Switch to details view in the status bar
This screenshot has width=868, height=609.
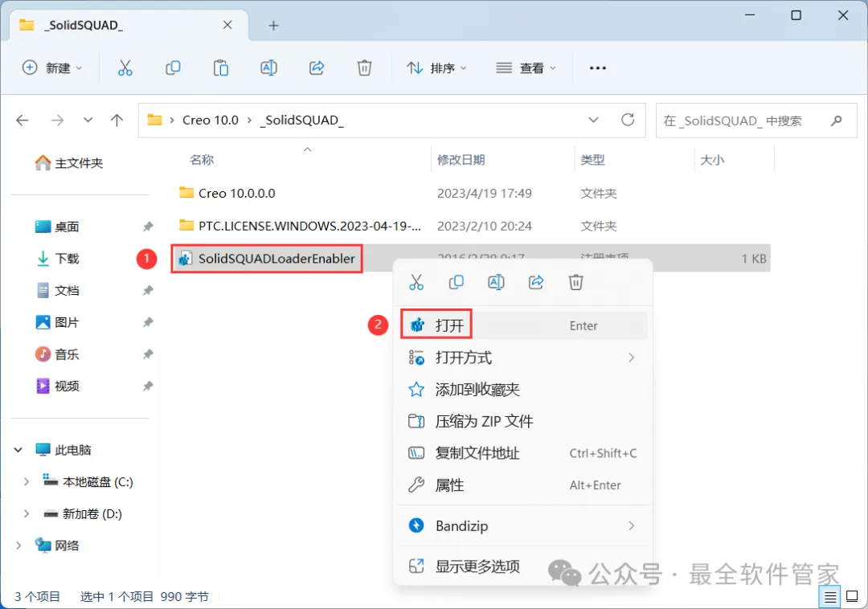click(829, 597)
